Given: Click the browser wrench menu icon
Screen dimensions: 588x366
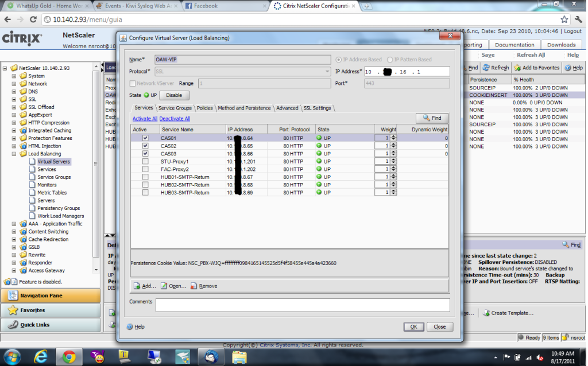Looking at the screenshot, I should (x=579, y=20).
